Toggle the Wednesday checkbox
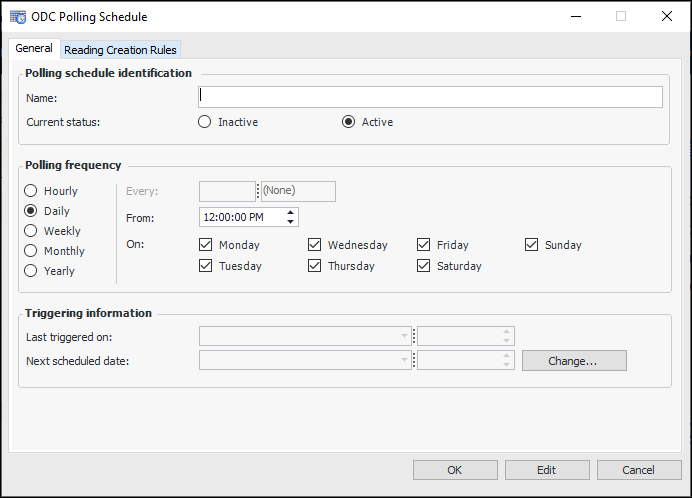This screenshot has height=498, width=692. tap(315, 245)
